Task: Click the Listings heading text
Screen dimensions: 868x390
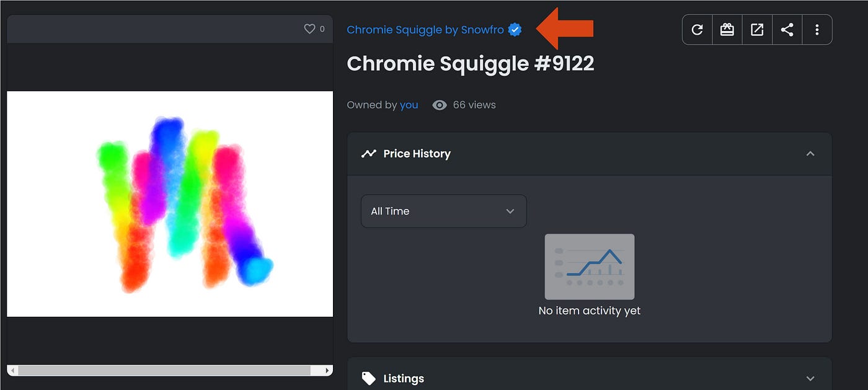Action: [x=404, y=378]
